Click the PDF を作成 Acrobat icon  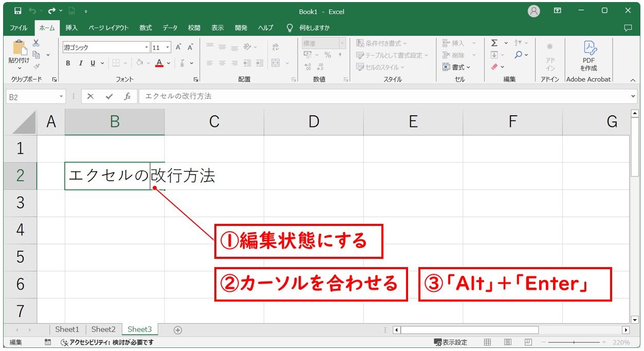coord(589,54)
